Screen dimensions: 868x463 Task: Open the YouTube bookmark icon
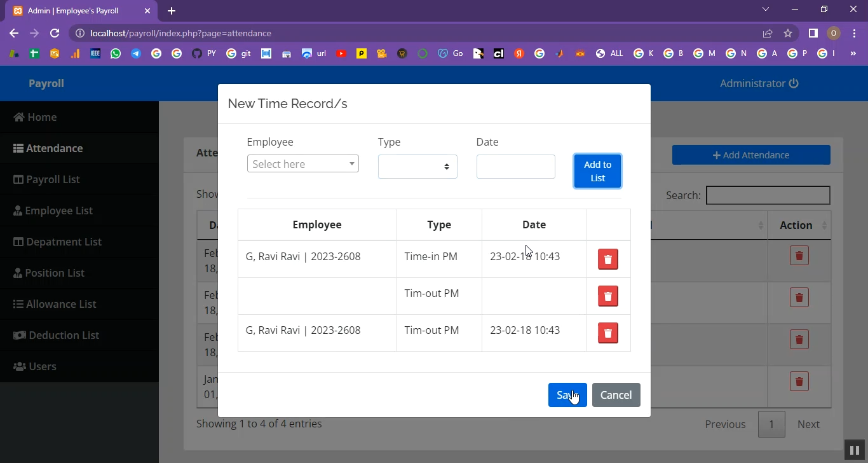(341, 54)
